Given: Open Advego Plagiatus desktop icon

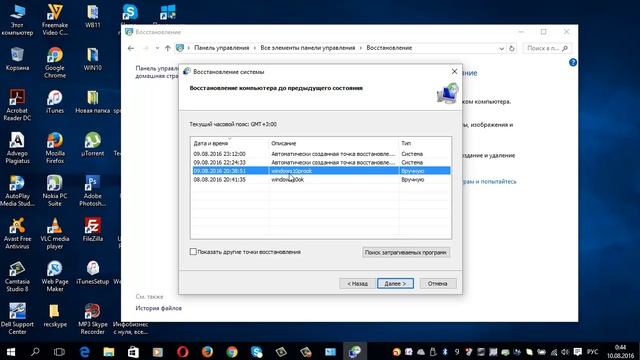Looking at the screenshot, I should pos(17,148).
